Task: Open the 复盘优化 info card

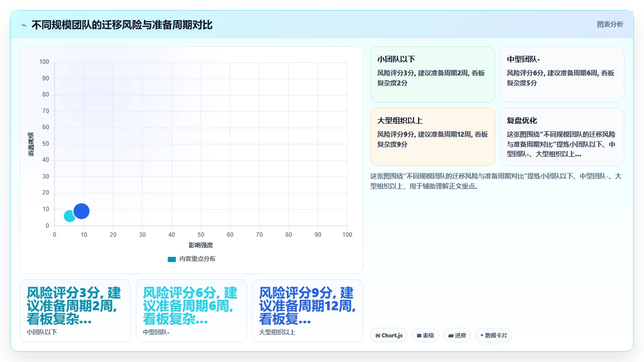Action: (562, 137)
